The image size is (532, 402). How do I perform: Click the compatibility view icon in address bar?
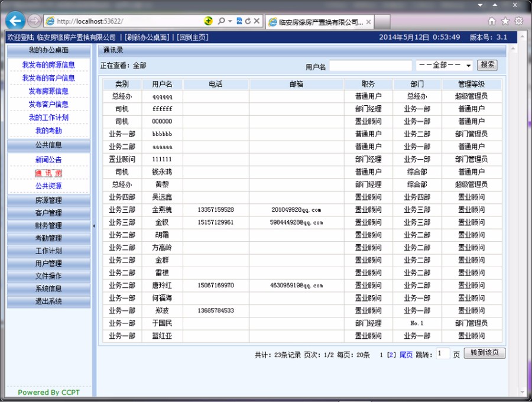point(239,21)
